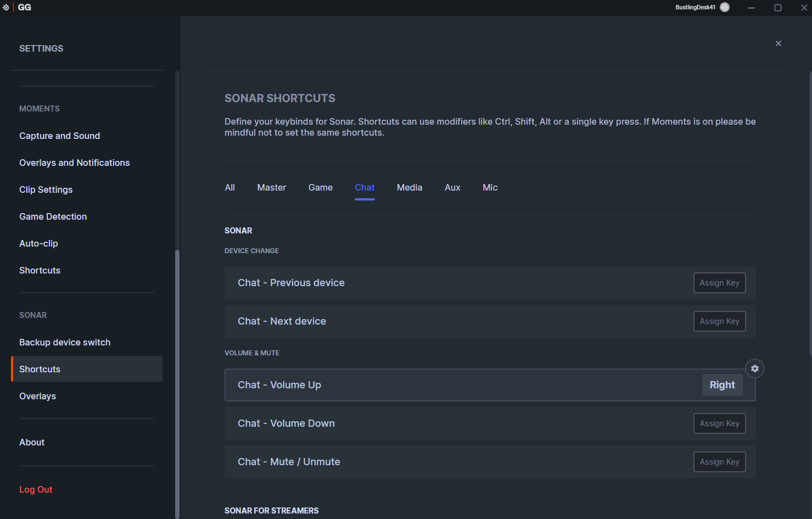Click the SONAR FOR STREAMERS heading
Image resolution: width=812 pixels, height=519 pixels.
[272, 511]
